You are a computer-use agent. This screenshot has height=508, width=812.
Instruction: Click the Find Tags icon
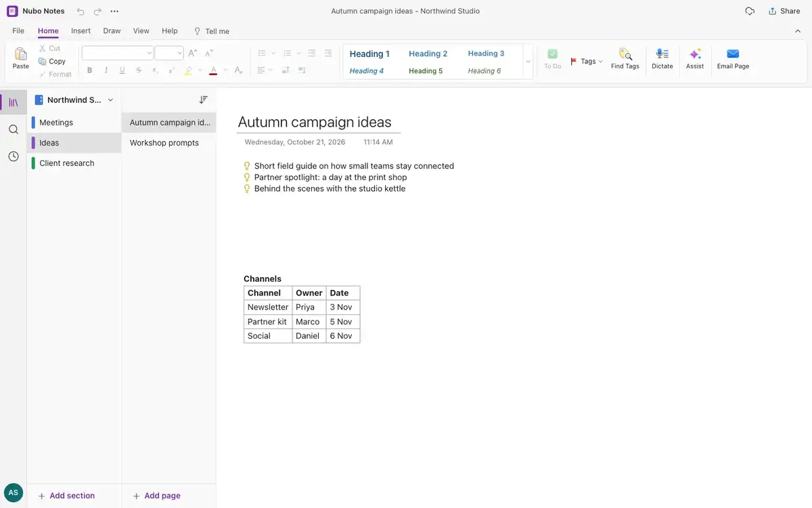(625, 54)
